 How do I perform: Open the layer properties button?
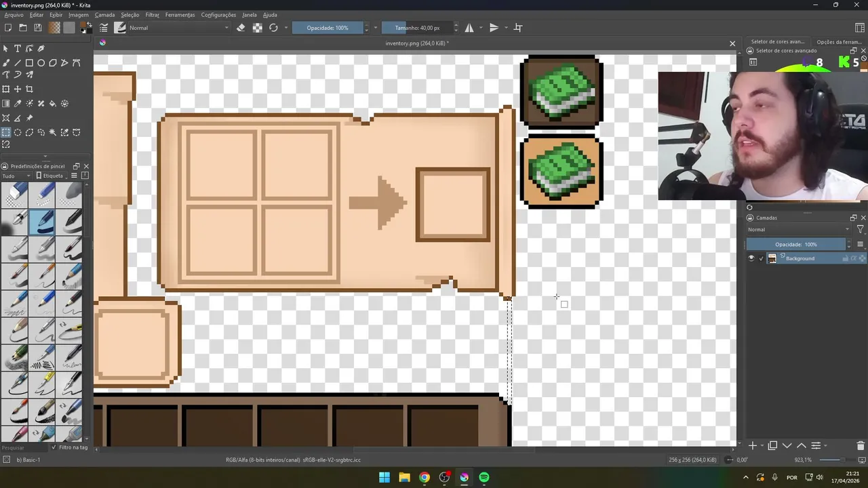[816, 445]
